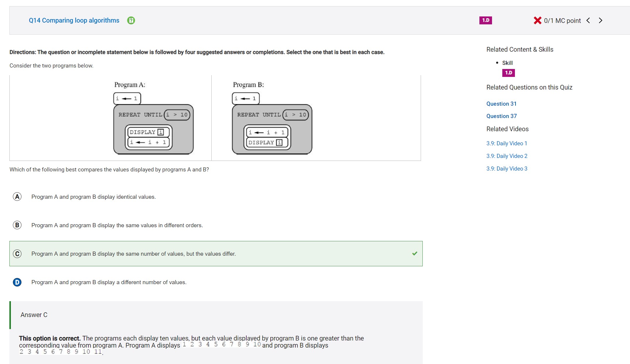Select answer option B radio circle
Viewport: 630px width, 364px height.
tap(17, 225)
